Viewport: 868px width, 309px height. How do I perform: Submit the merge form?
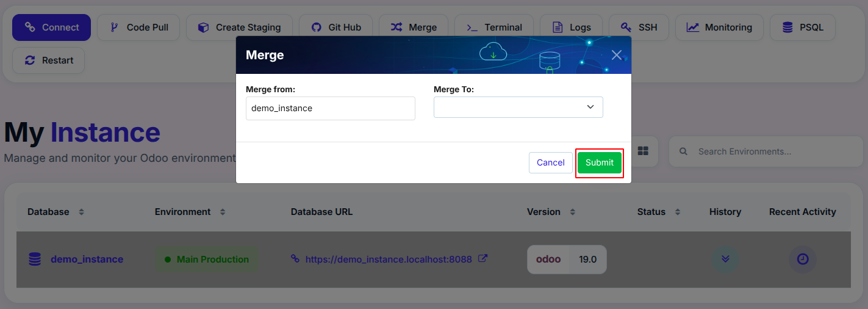tap(600, 162)
